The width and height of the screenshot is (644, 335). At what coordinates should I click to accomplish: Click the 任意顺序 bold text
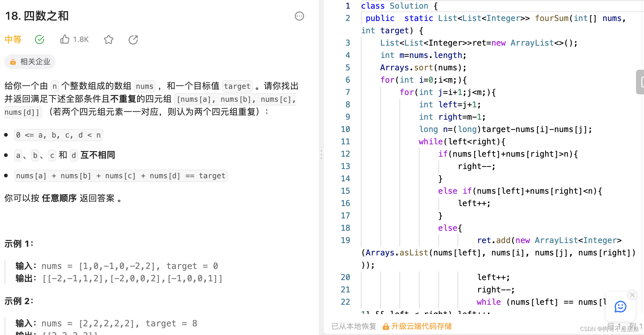click(x=59, y=198)
